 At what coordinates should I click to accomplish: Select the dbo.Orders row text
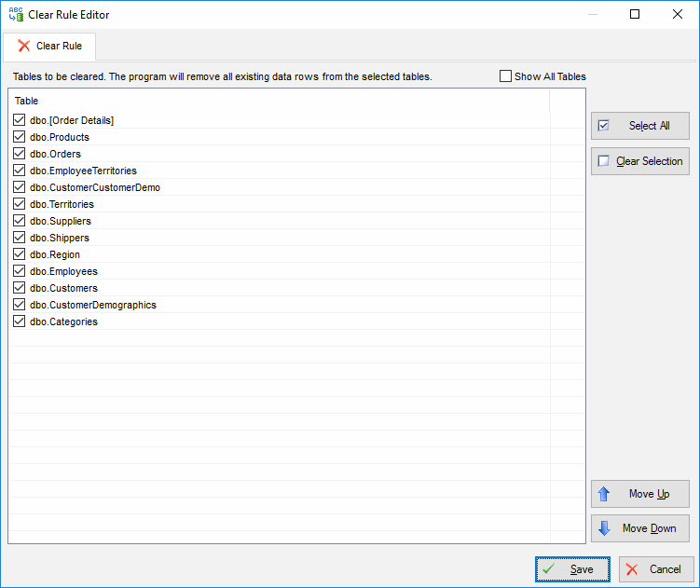coord(55,154)
